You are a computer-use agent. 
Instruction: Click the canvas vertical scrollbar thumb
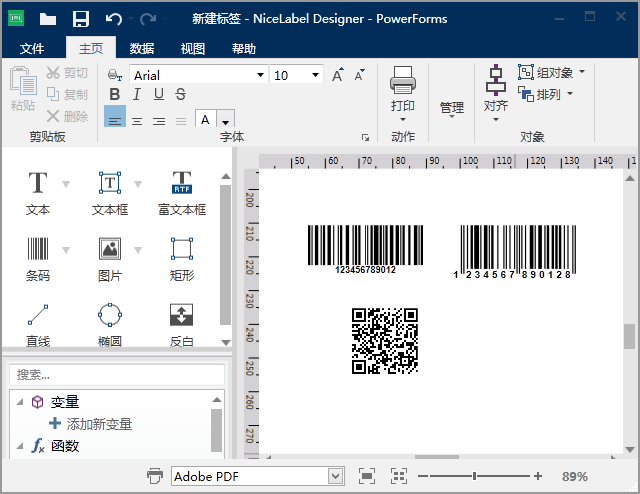tap(629, 336)
